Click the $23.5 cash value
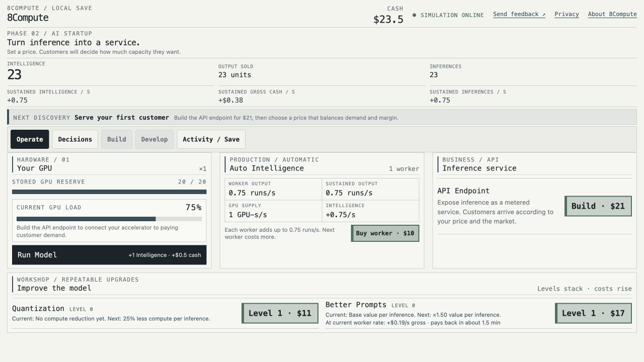 (388, 20)
